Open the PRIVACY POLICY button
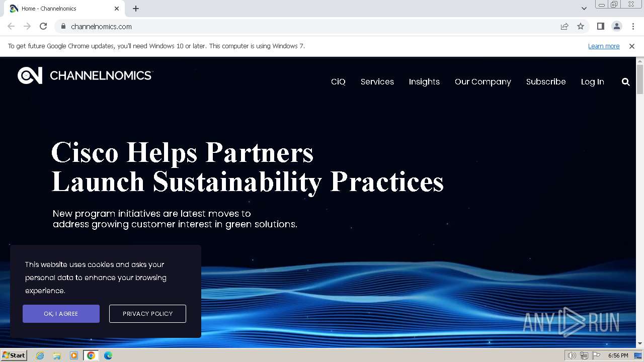The height and width of the screenshot is (362, 644). [x=147, y=314]
